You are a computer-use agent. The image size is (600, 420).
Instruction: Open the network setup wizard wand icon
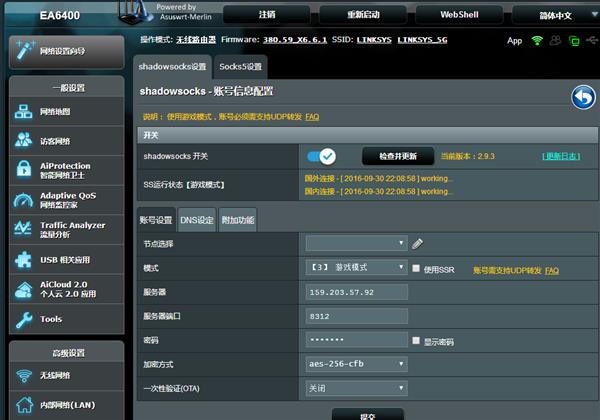pyautogui.click(x=25, y=50)
